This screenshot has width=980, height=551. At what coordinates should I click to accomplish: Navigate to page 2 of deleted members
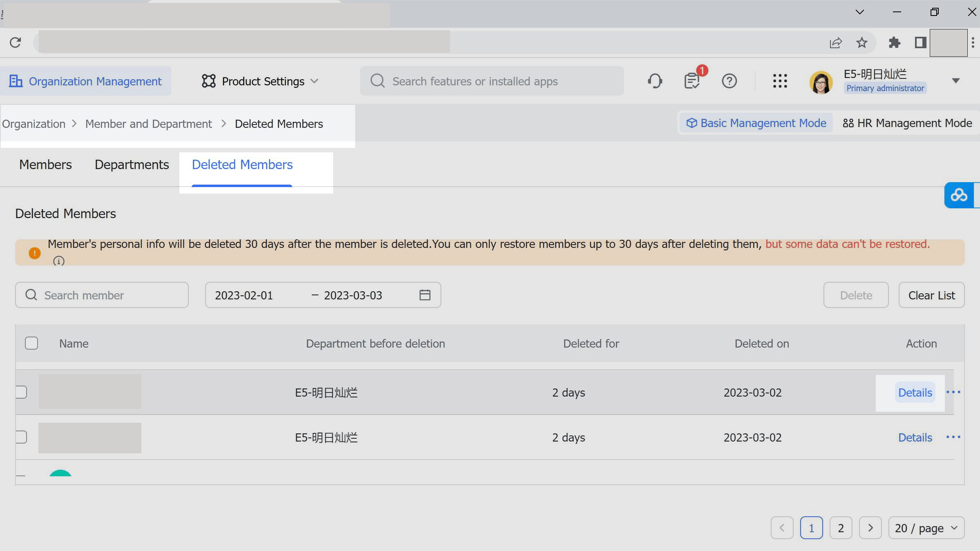(x=841, y=528)
